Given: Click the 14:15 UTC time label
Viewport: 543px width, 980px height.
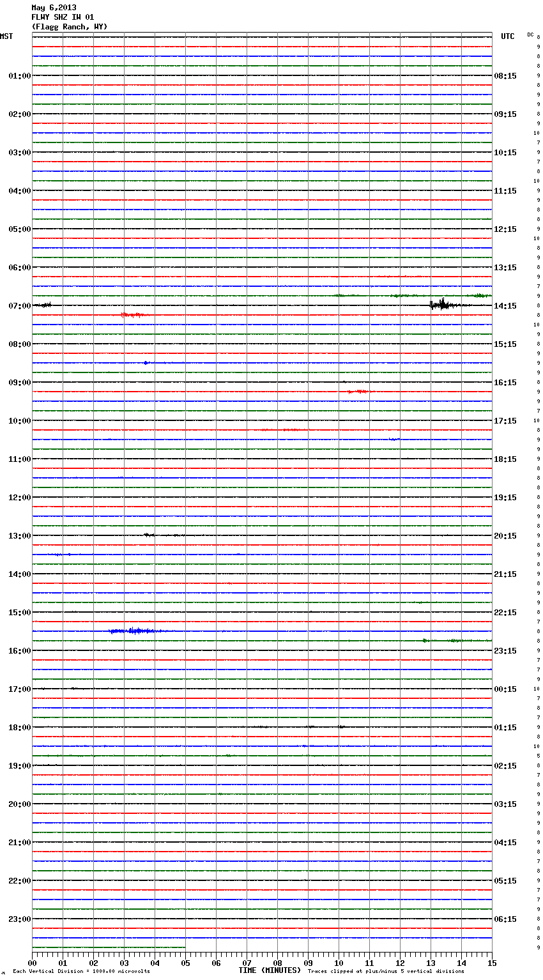Looking at the screenshot, I should click(505, 306).
